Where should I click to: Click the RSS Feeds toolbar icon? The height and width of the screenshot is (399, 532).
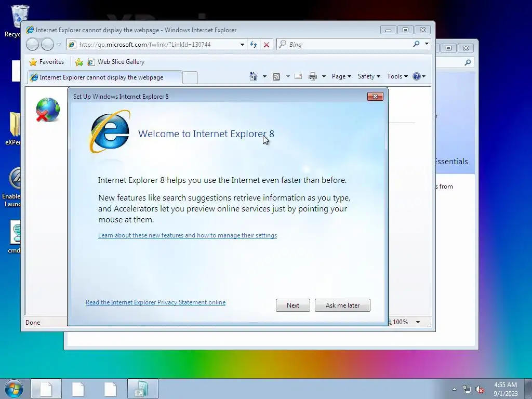tap(276, 77)
